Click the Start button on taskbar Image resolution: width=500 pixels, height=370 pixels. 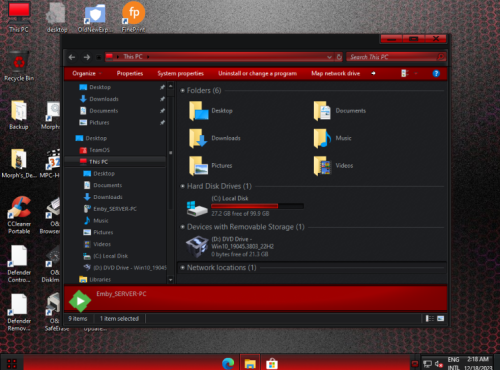pos(12,364)
